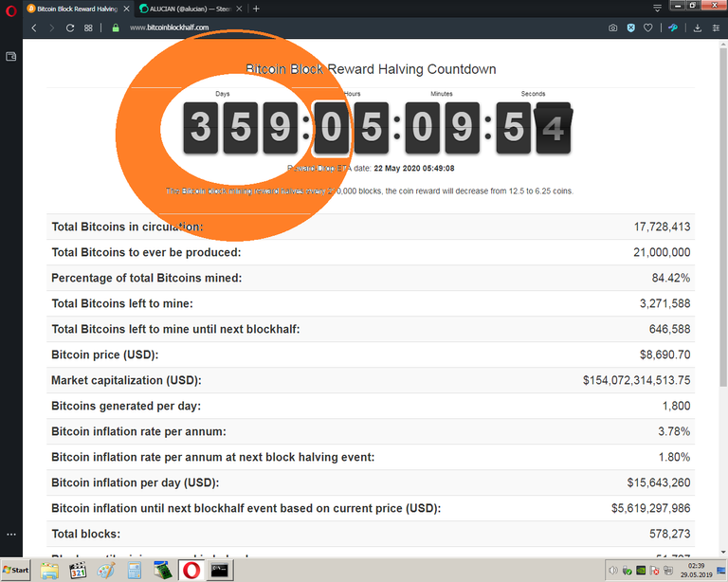
Task: Click the $5,619,297,986 inflation value
Action: click(x=650, y=508)
